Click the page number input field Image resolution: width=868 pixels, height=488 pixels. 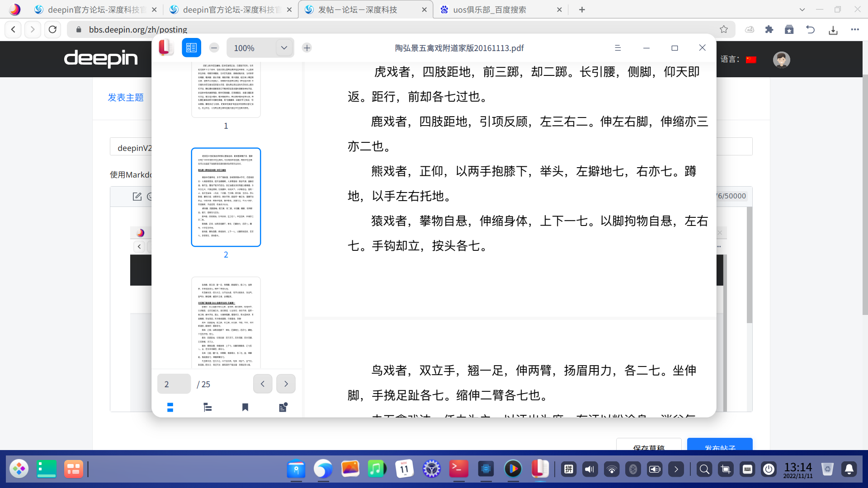pyautogui.click(x=174, y=384)
